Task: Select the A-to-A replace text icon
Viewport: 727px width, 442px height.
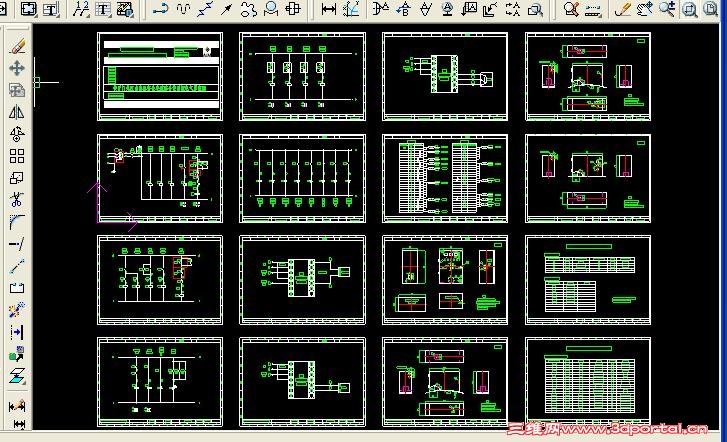Action: tap(513, 9)
